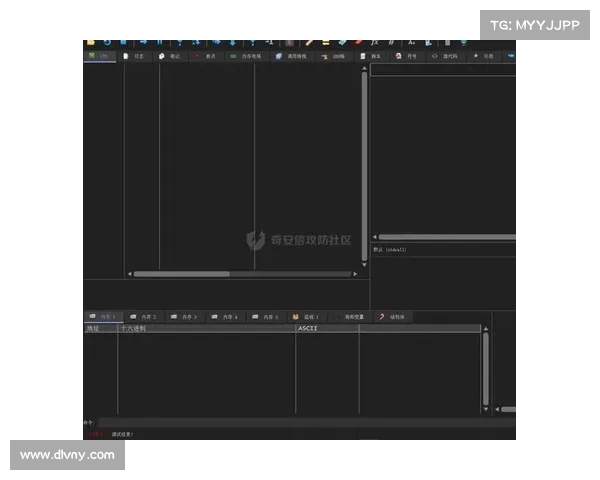This screenshot has width=600, height=480.
Task: Open the 日志 (Log) tab
Action: point(133,56)
